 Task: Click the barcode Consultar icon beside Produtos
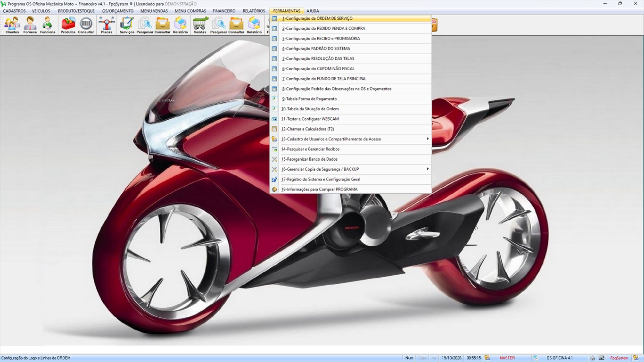coord(86,25)
